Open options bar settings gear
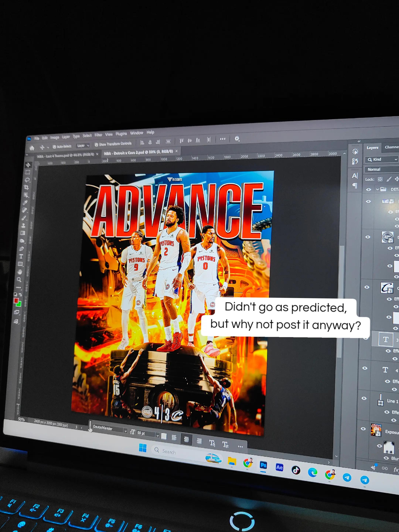Image resolution: width=399 pixels, height=532 pixels. point(237,139)
